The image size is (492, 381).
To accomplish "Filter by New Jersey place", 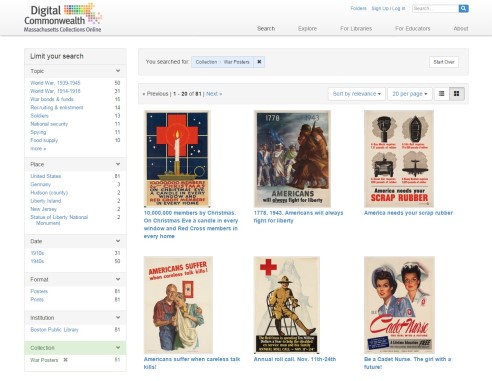I will 43,209.
